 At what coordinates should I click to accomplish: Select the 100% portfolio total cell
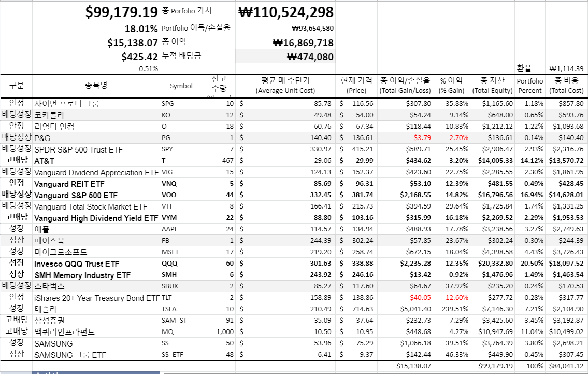[530, 366]
